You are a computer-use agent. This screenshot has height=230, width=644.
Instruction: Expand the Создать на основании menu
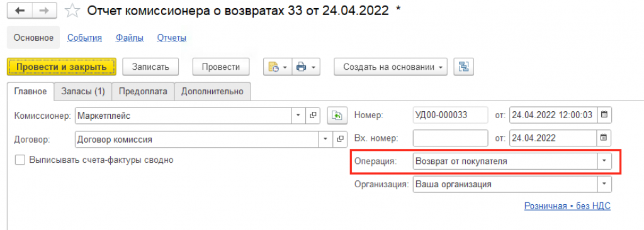(x=390, y=67)
